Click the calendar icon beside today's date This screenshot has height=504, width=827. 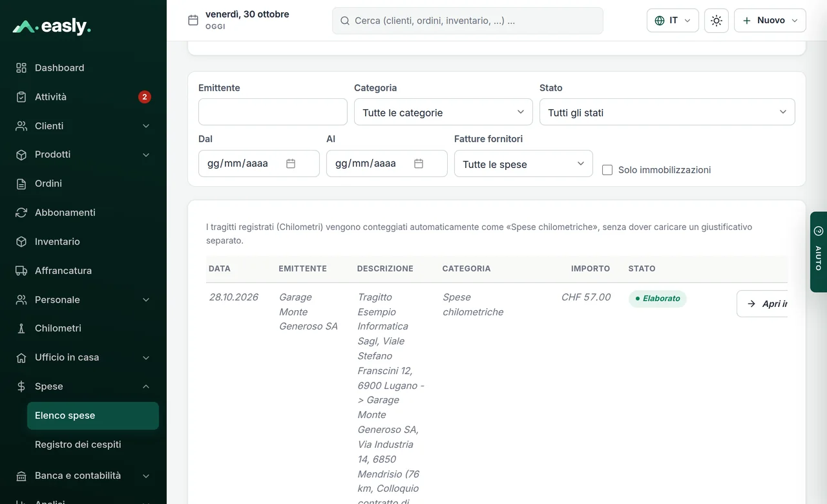193,20
